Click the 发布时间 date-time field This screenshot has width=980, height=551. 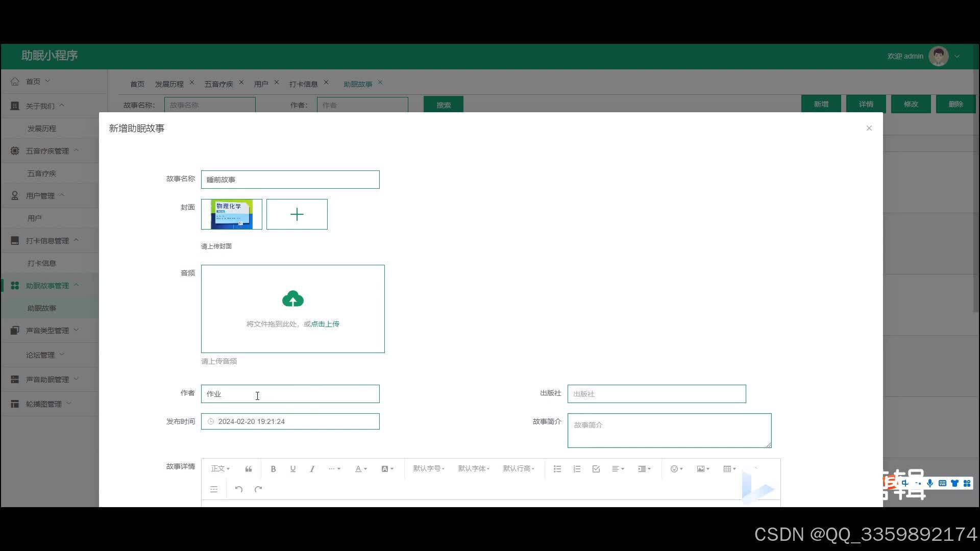290,421
